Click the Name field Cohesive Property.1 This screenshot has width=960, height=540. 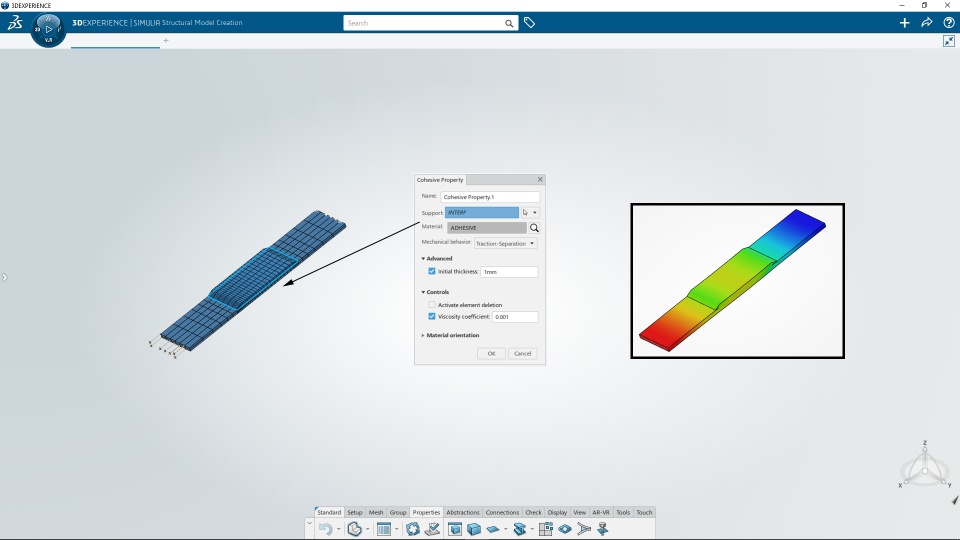490,197
